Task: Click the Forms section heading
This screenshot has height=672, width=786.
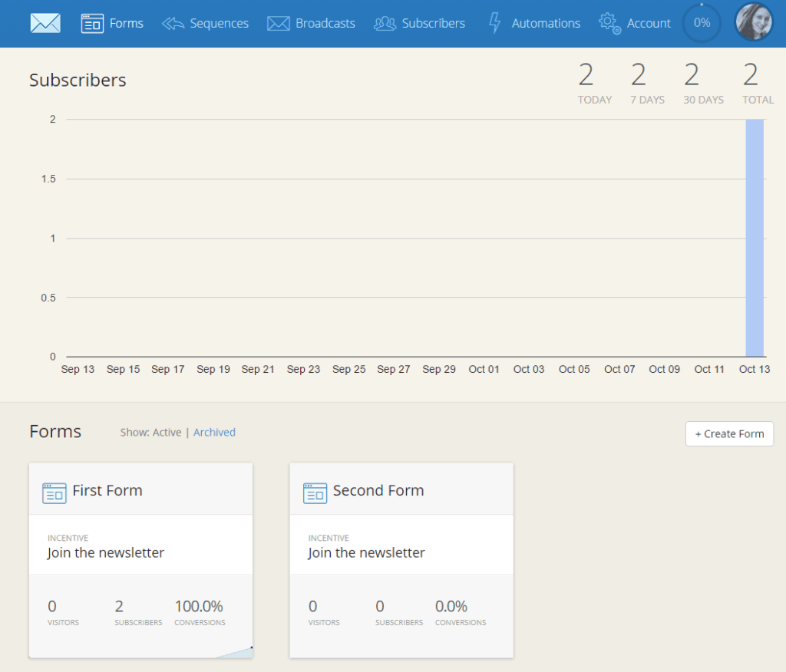Action: (55, 431)
